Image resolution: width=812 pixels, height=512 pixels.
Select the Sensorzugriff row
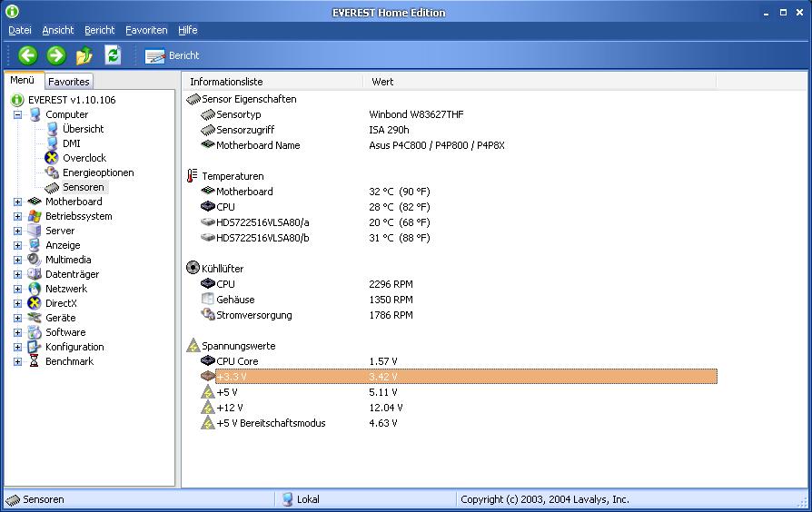[x=459, y=130]
